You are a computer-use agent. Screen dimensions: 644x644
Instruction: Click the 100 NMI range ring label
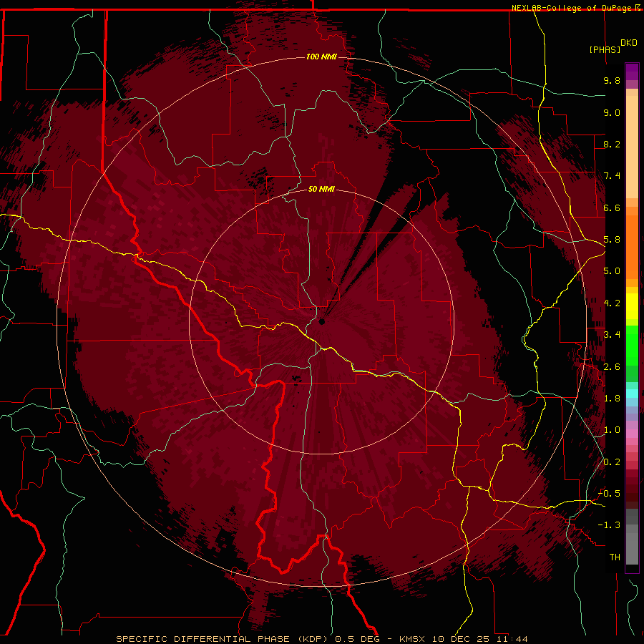(x=321, y=57)
